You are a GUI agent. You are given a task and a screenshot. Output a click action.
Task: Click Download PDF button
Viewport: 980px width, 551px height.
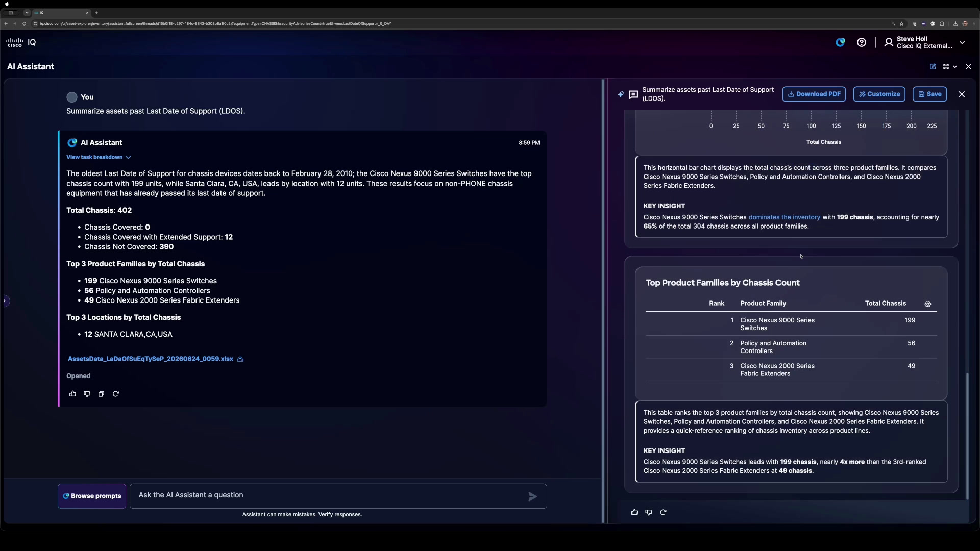click(x=814, y=94)
